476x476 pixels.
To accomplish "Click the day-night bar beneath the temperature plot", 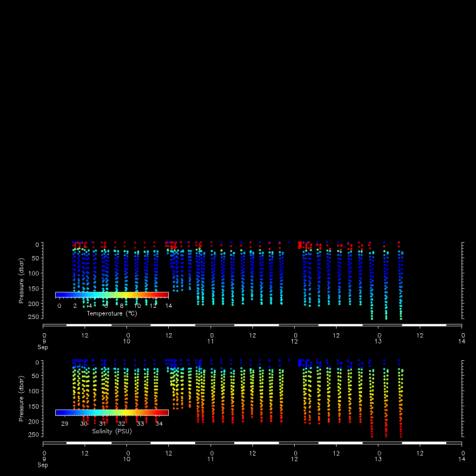I will tap(252, 325).
